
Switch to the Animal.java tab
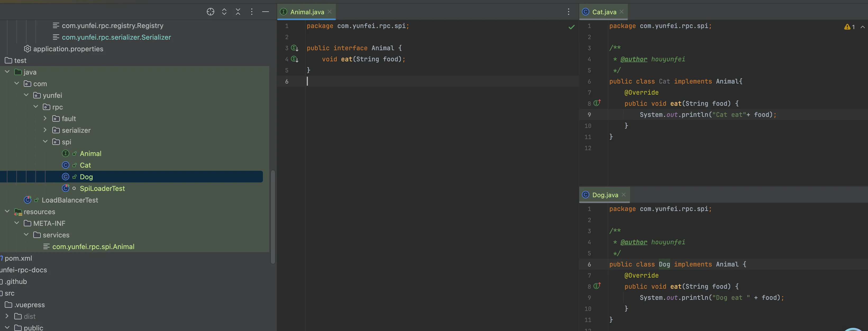point(307,12)
